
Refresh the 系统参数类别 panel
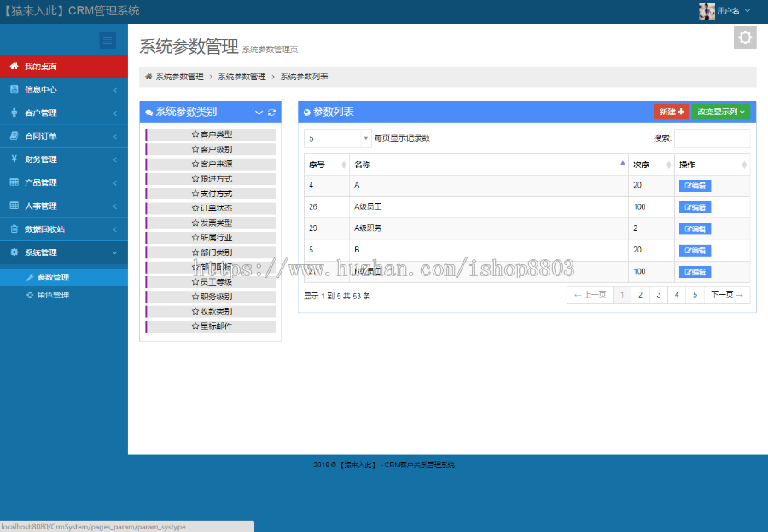pyautogui.click(x=272, y=113)
